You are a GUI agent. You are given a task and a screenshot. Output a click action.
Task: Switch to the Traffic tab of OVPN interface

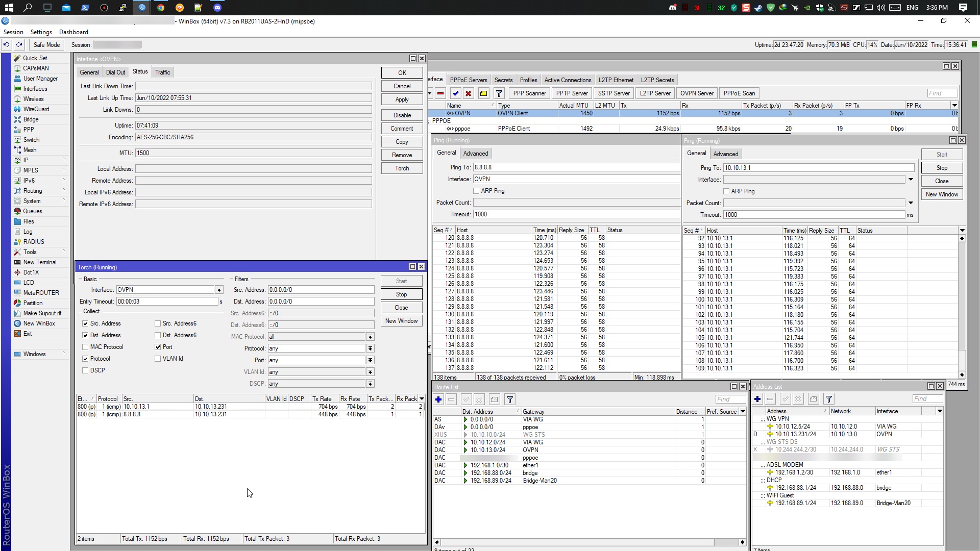[163, 72]
